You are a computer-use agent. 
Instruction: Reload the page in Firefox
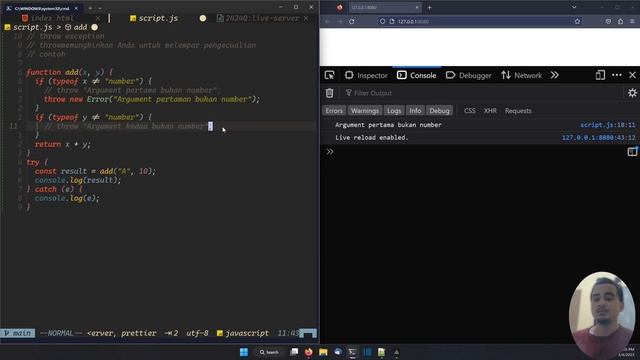tap(351, 21)
